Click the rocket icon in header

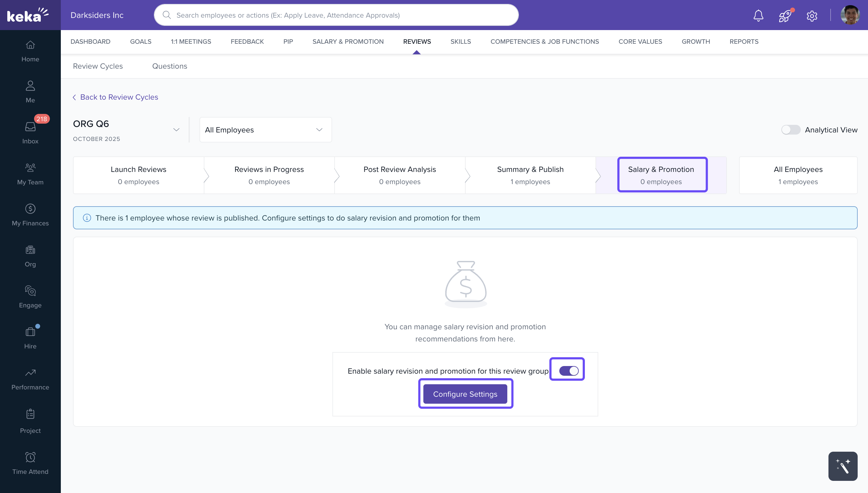point(785,15)
